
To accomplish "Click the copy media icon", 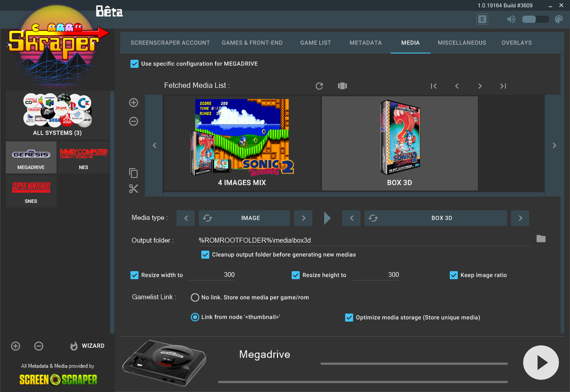I will tap(133, 173).
